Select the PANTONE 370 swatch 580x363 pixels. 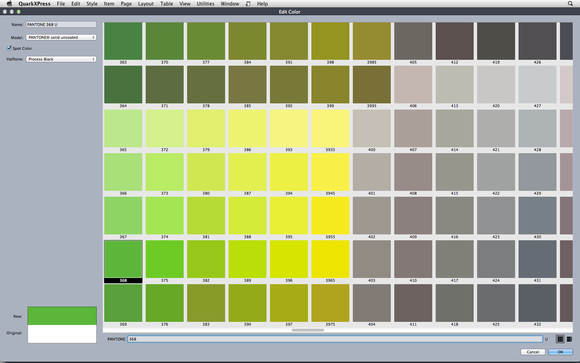(x=165, y=41)
